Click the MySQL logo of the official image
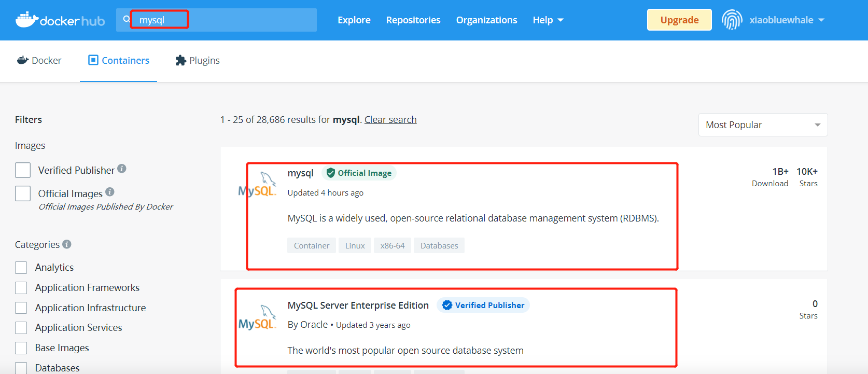Screen dimensions: 868x374 click(258, 185)
